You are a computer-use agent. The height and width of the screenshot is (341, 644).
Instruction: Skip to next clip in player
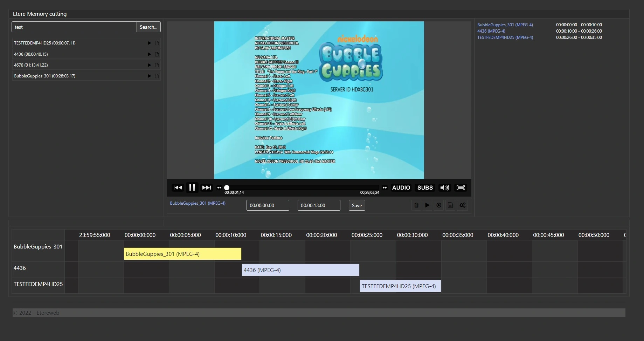tap(207, 187)
